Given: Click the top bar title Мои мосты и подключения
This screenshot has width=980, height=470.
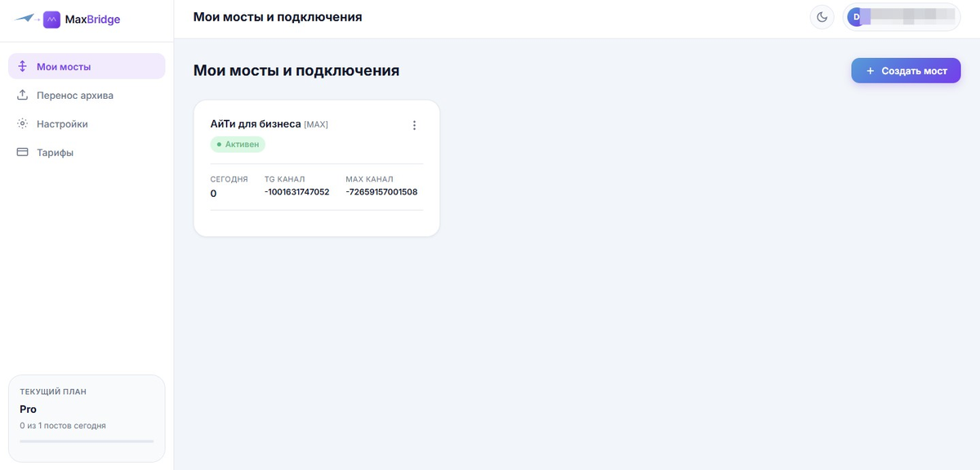Looking at the screenshot, I should 278,17.
